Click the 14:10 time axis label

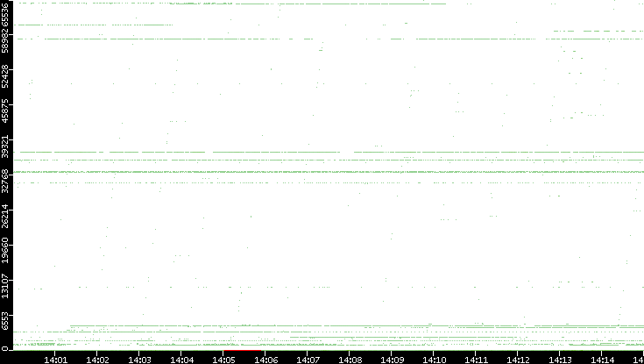(434, 360)
